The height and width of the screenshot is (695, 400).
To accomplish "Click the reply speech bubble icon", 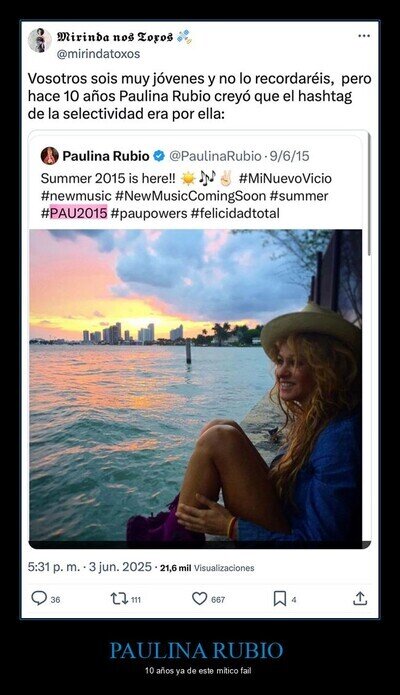I will pyautogui.click(x=39, y=598).
